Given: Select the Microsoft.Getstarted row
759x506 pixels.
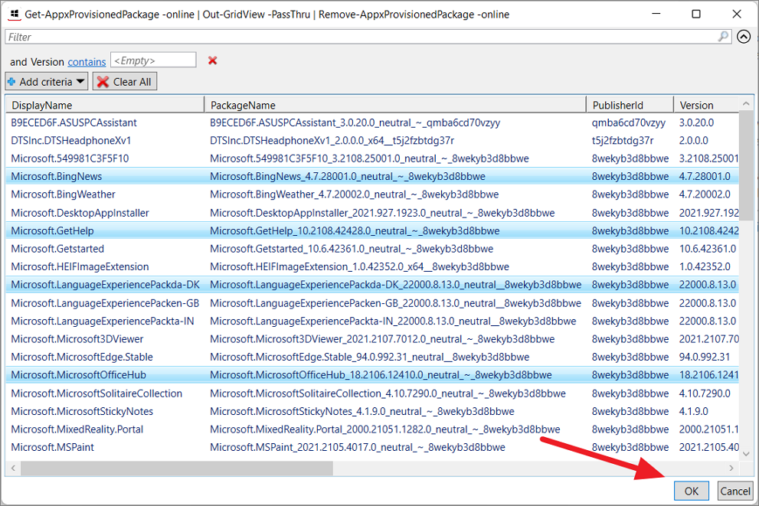Looking at the screenshot, I should (372, 248).
